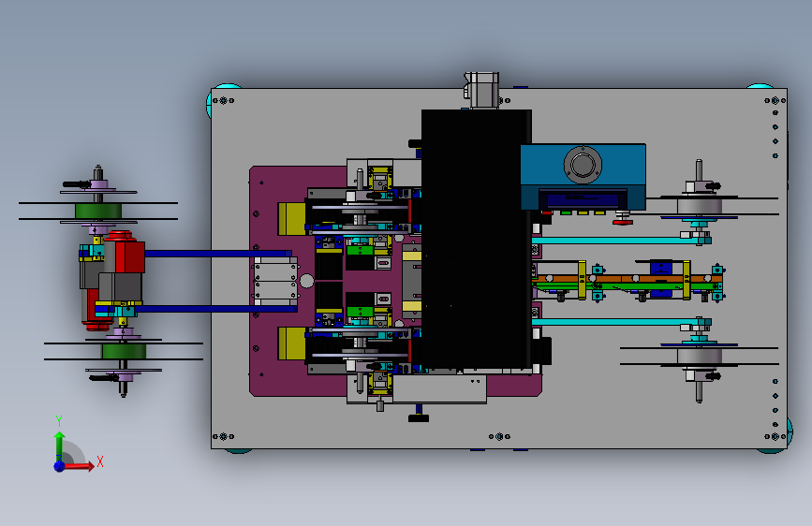Select the red mushroom button below control box
Screen dimensions: 812x526
coord(623,220)
